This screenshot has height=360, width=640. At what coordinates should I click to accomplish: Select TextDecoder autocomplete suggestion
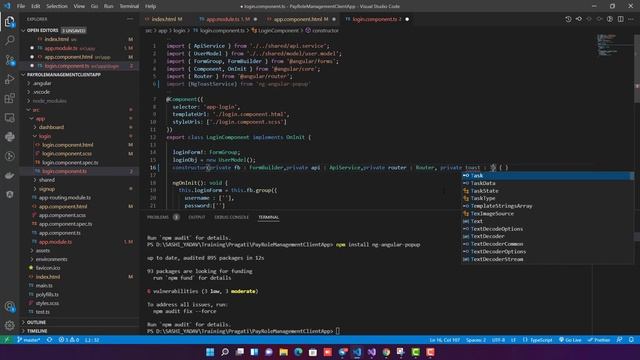pyautogui.click(x=547, y=236)
